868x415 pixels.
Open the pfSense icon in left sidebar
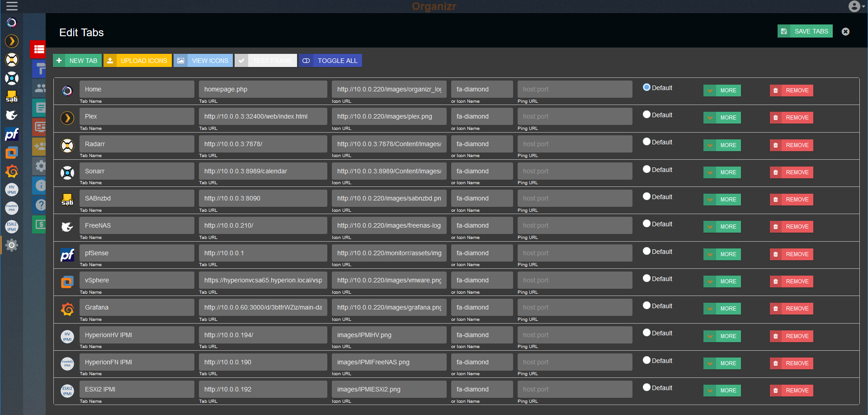[x=12, y=134]
